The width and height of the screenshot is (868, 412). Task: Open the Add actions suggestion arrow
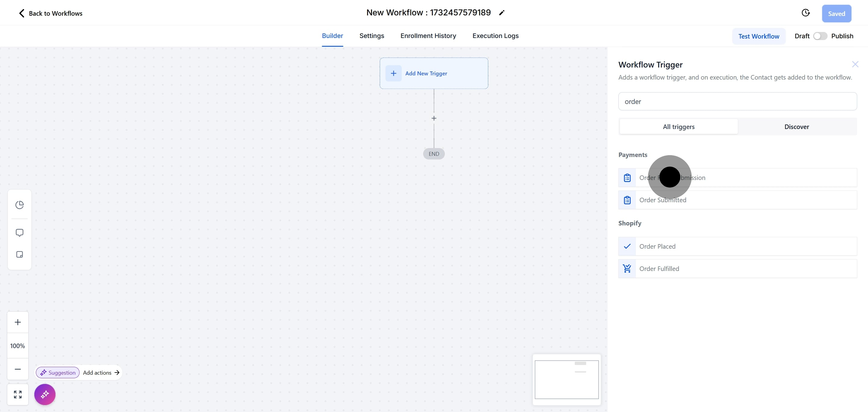[x=117, y=373]
